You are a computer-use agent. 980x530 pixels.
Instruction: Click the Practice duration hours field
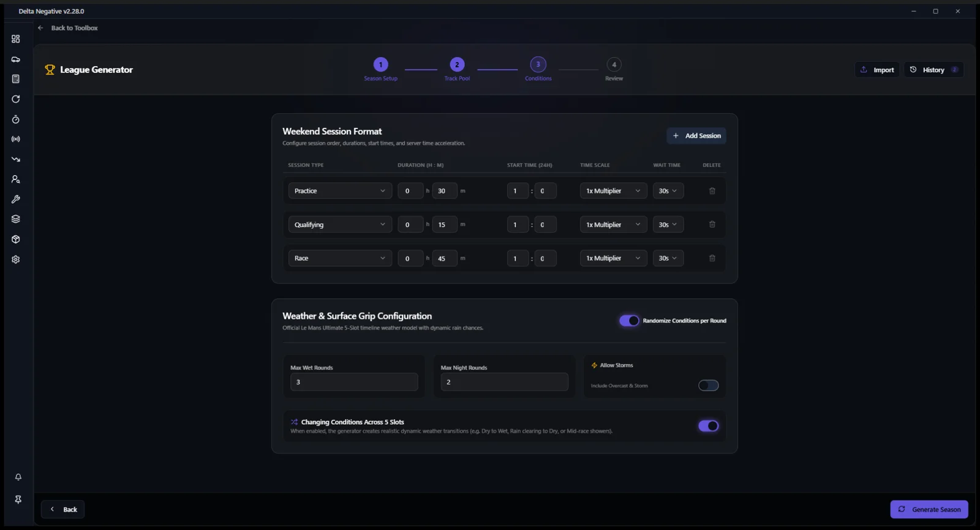pos(410,191)
